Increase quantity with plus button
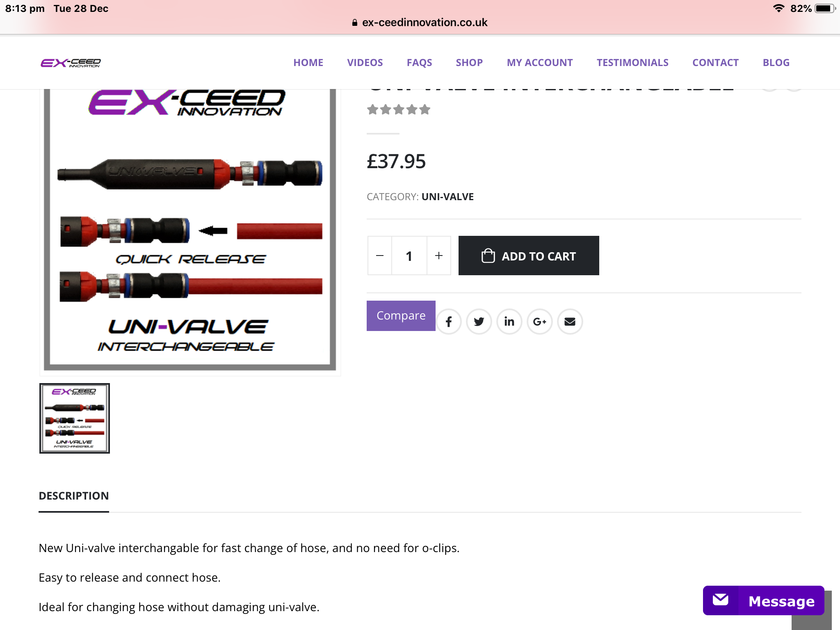The image size is (840, 630). (439, 256)
